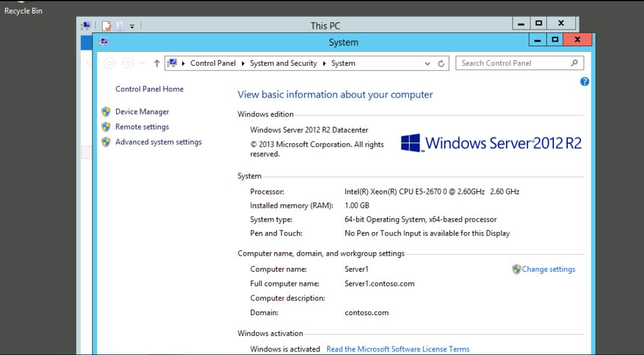Click the System window title bar icon
This screenshot has height=355, width=644.
coord(103,42)
